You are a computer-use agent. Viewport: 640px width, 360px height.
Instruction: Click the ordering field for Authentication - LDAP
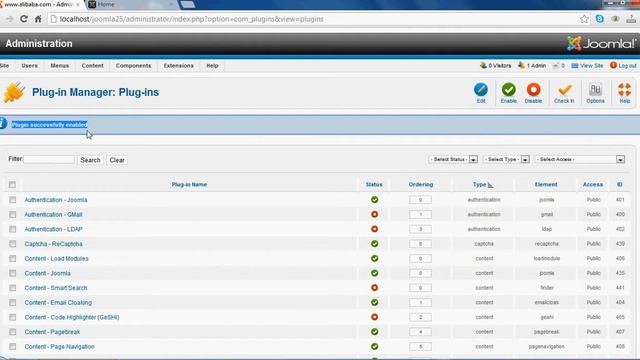420,229
